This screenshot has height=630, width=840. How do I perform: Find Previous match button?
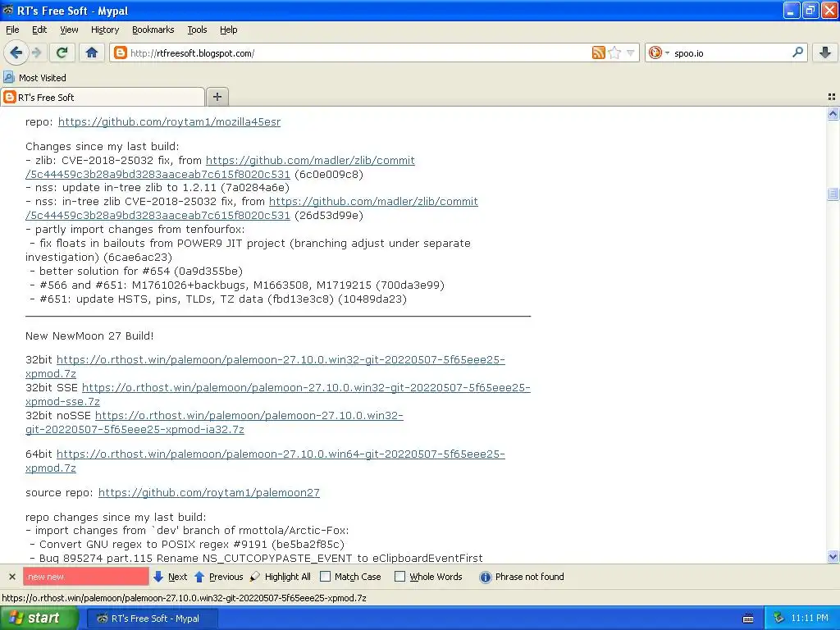click(x=218, y=577)
